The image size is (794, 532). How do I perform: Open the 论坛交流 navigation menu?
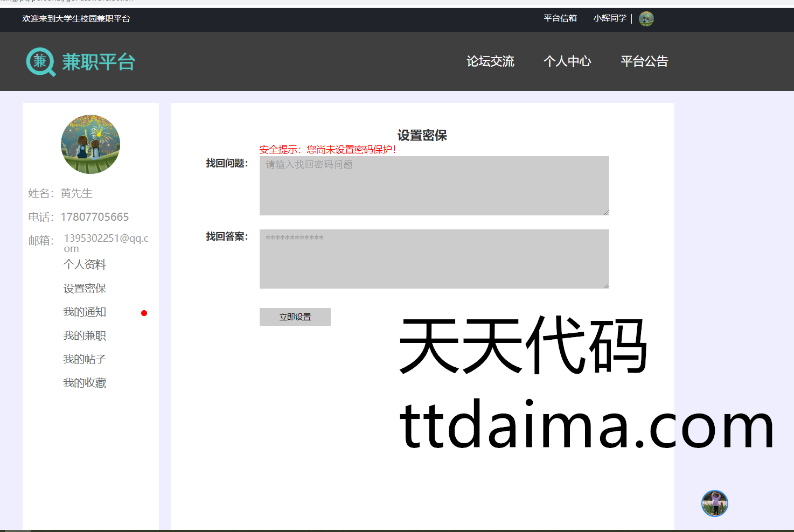pyautogui.click(x=490, y=61)
